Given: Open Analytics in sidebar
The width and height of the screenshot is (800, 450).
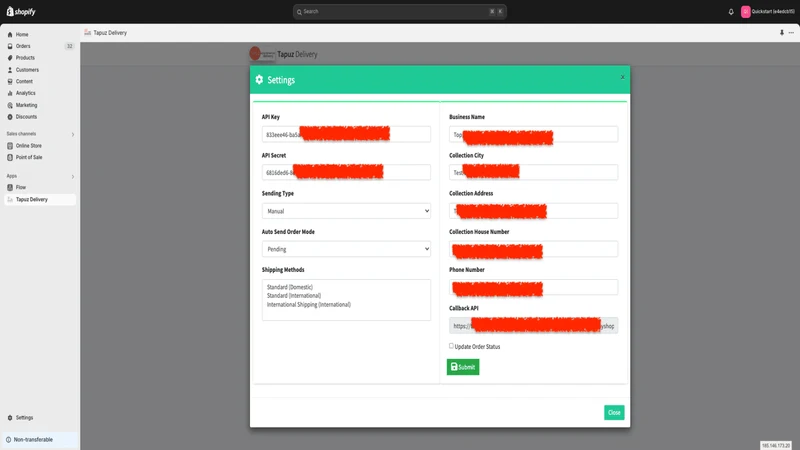Looking at the screenshot, I should click(26, 93).
